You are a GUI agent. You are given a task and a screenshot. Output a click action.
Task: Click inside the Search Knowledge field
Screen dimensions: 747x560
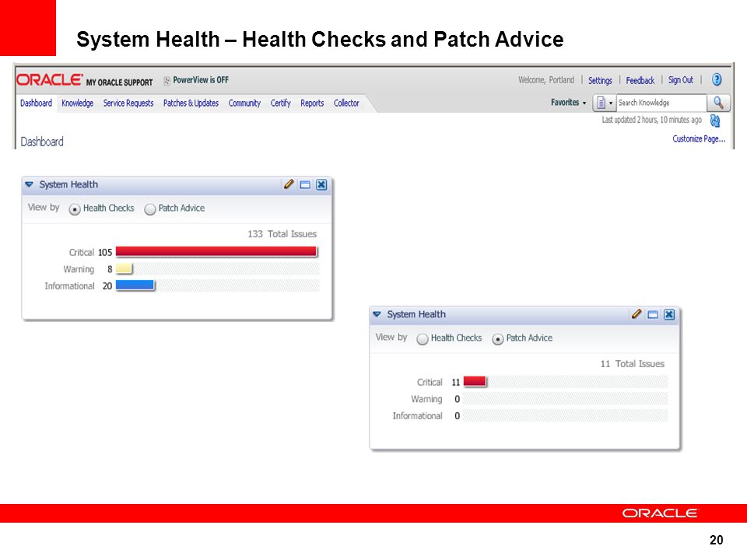pyautogui.click(x=661, y=103)
